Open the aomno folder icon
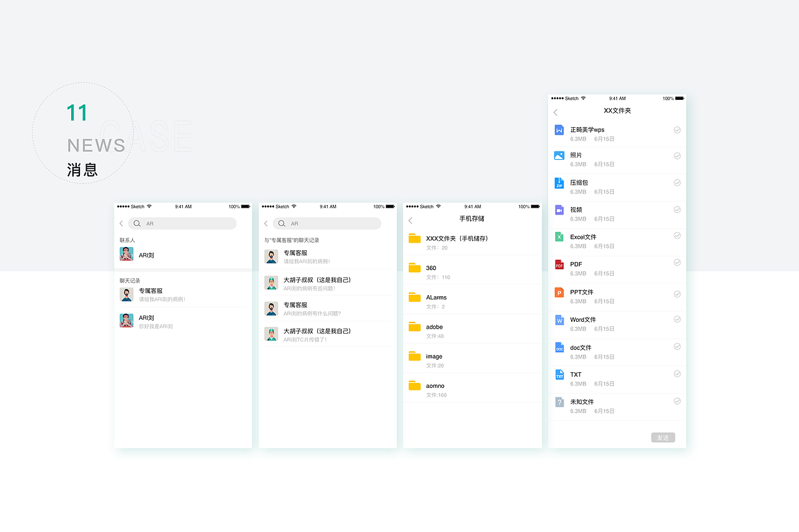This screenshot has width=799, height=532. click(x=414, y=385)
